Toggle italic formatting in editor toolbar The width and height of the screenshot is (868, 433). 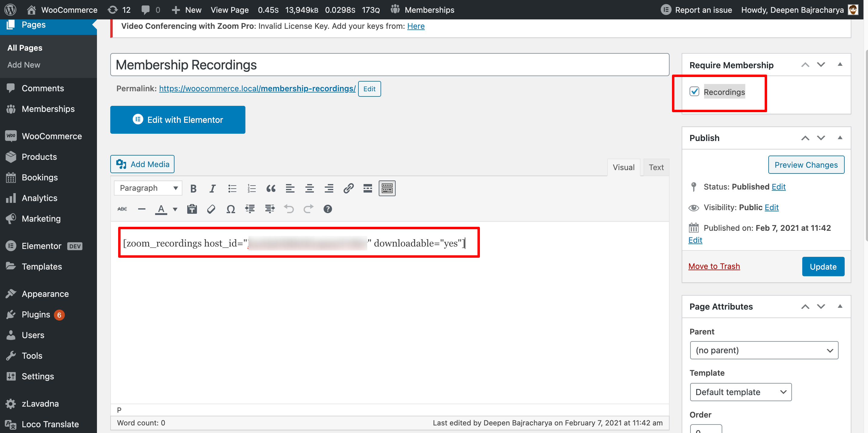212,188
